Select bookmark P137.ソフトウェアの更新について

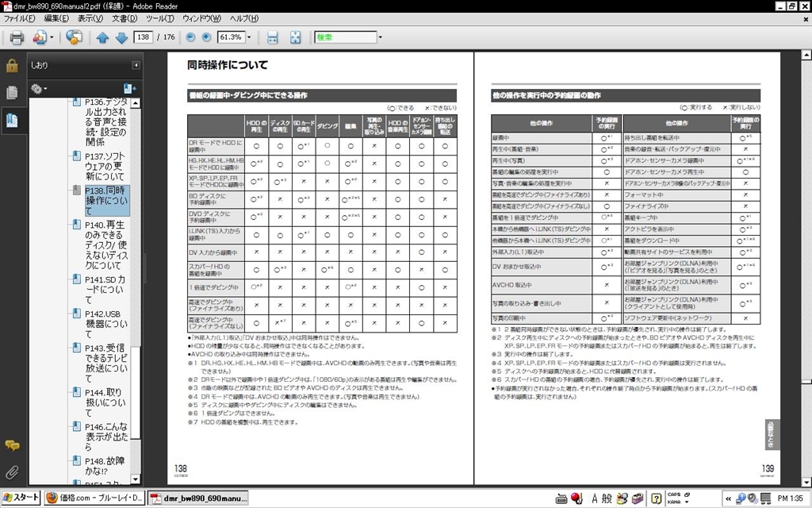tap(105, 167)
